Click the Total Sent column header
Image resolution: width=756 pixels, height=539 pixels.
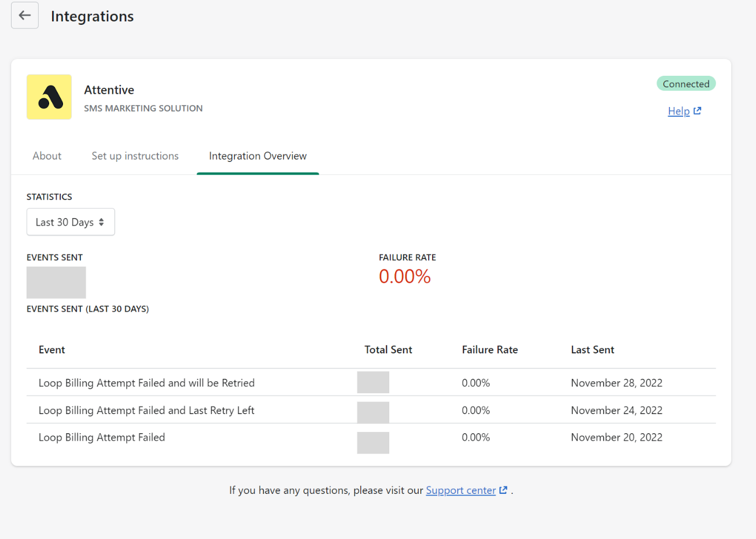coord(388,350)
